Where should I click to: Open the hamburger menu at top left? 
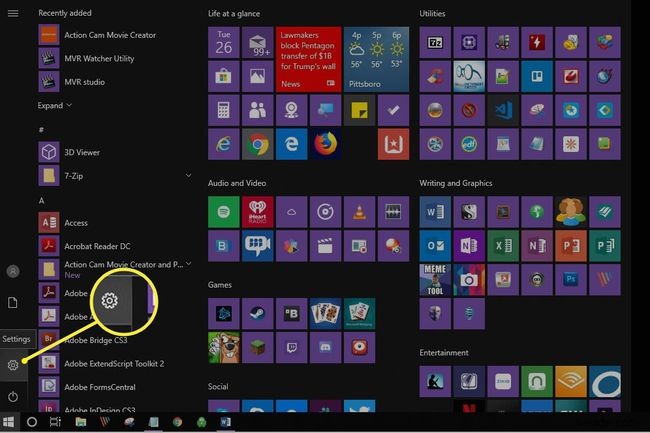click(x=13, y=15)
